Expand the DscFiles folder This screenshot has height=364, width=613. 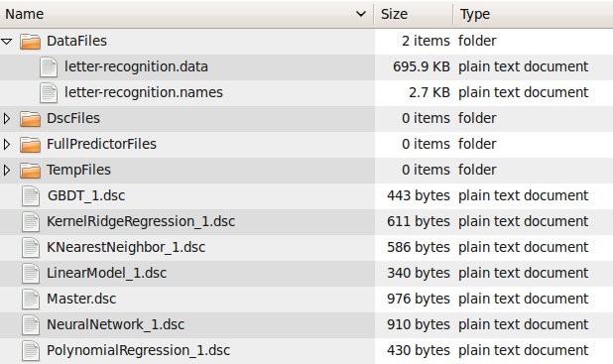pos(7,118)
